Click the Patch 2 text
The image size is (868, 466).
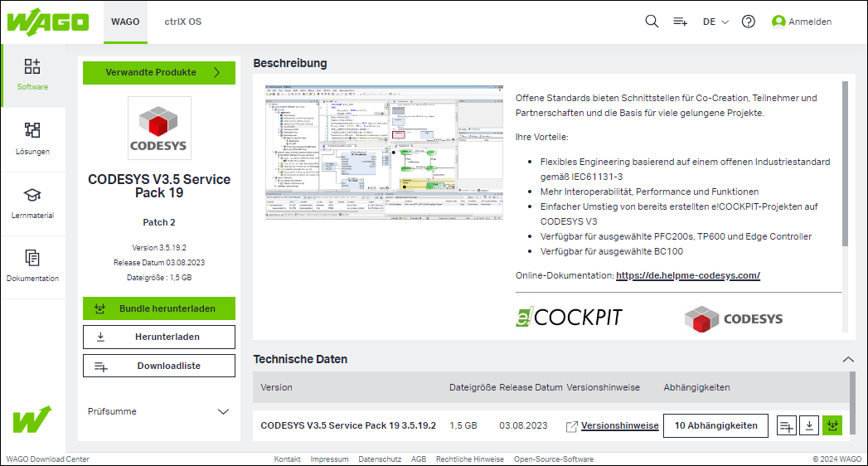click(159, 222)
